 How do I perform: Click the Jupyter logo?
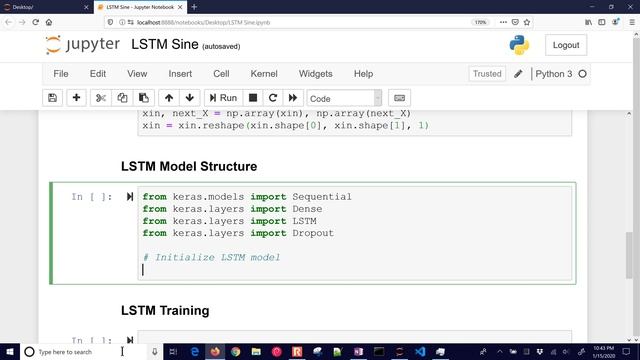click(x=83, y=44)
